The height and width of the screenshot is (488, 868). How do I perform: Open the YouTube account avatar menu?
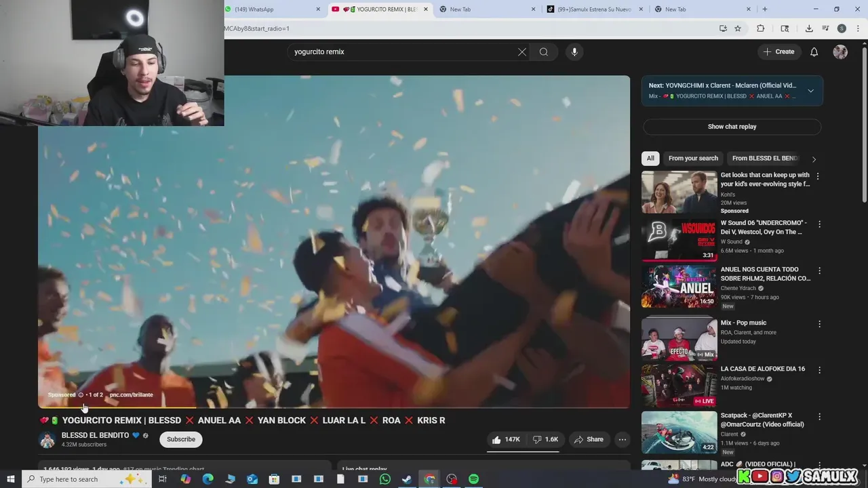coord(840,52)
